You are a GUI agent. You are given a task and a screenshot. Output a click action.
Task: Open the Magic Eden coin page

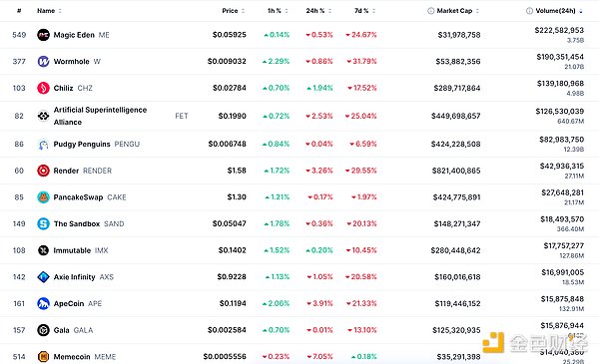(x=74, y=35)
